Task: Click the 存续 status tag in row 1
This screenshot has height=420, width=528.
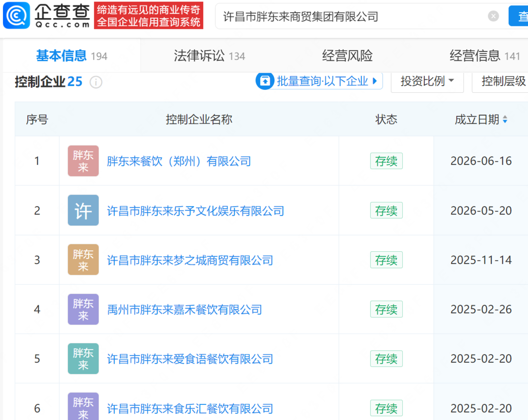Action: click(x=386, y=161)
